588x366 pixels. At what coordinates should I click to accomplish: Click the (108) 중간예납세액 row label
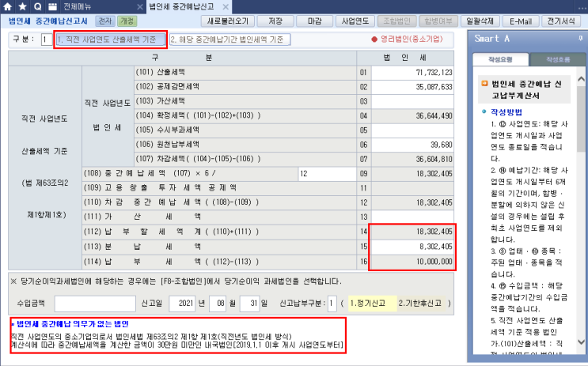click(150, 173)
